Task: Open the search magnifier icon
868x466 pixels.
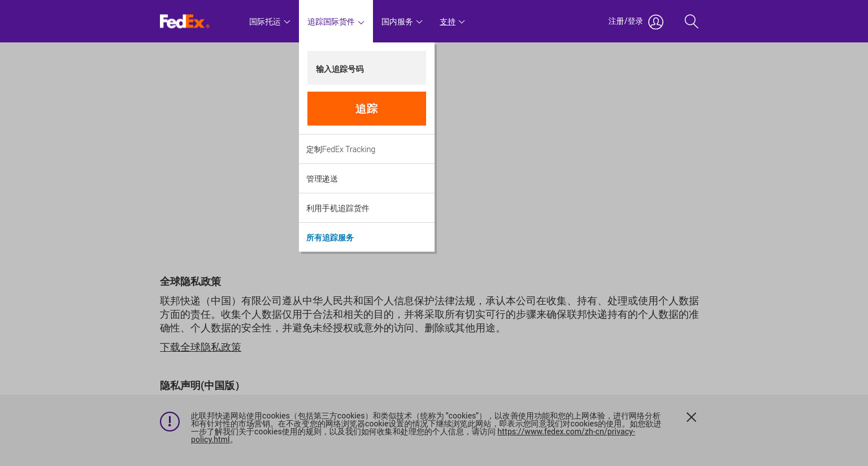Action: coord(691,21)
